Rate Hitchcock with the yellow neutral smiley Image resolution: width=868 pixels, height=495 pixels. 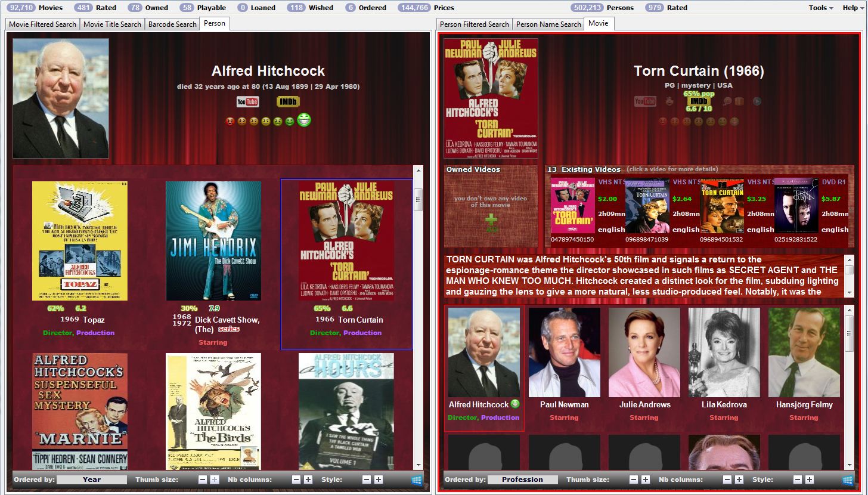pos(265,122)
